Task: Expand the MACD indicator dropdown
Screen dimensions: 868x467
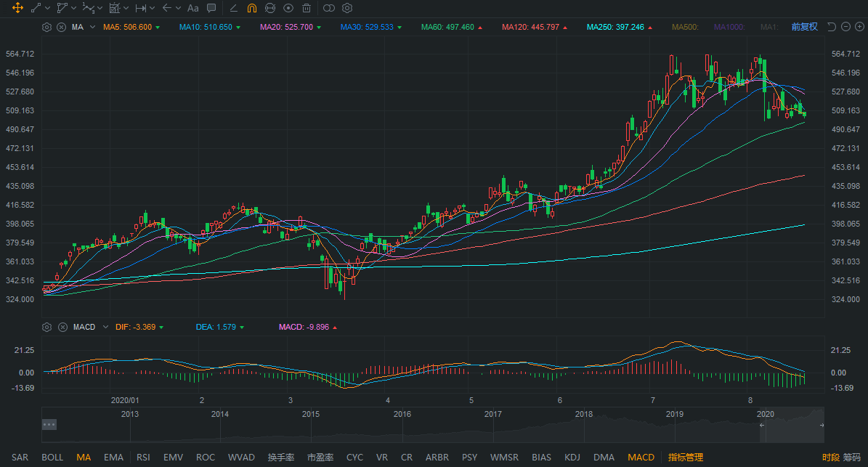Action: pyautogui.click(x=105, y=327)
